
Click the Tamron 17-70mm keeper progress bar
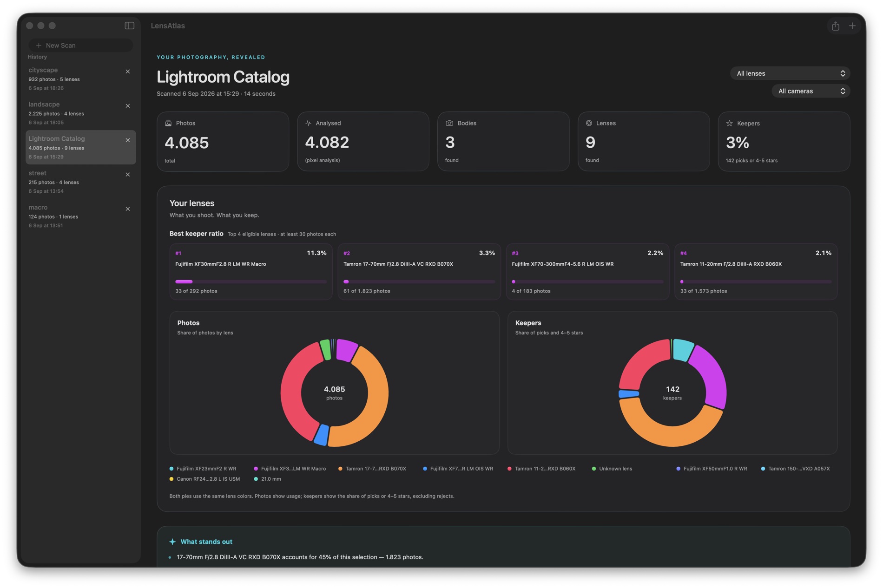tap(419, 281)
